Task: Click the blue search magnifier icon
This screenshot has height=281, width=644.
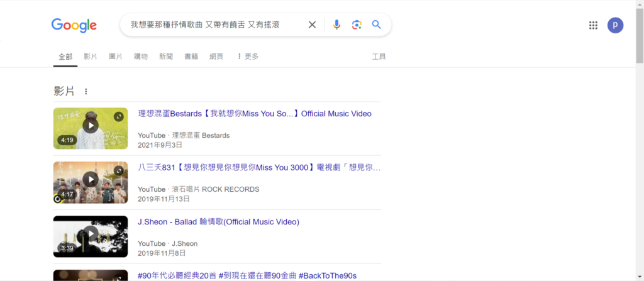Action: pyautogui.click(x=377, y=25)
